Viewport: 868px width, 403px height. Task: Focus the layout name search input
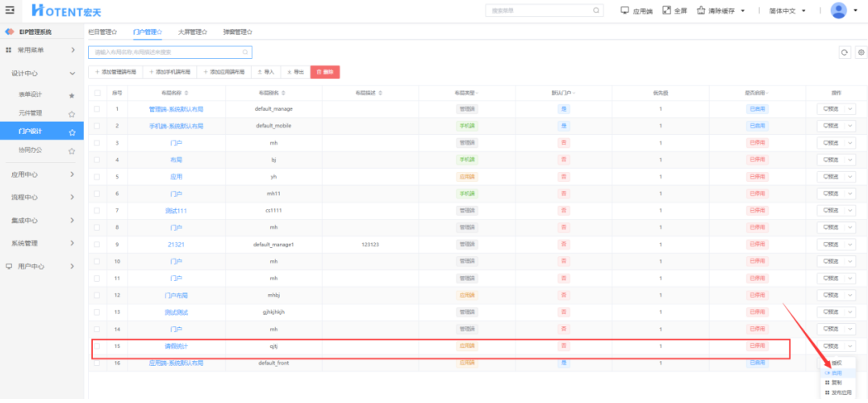click(170, 52)
